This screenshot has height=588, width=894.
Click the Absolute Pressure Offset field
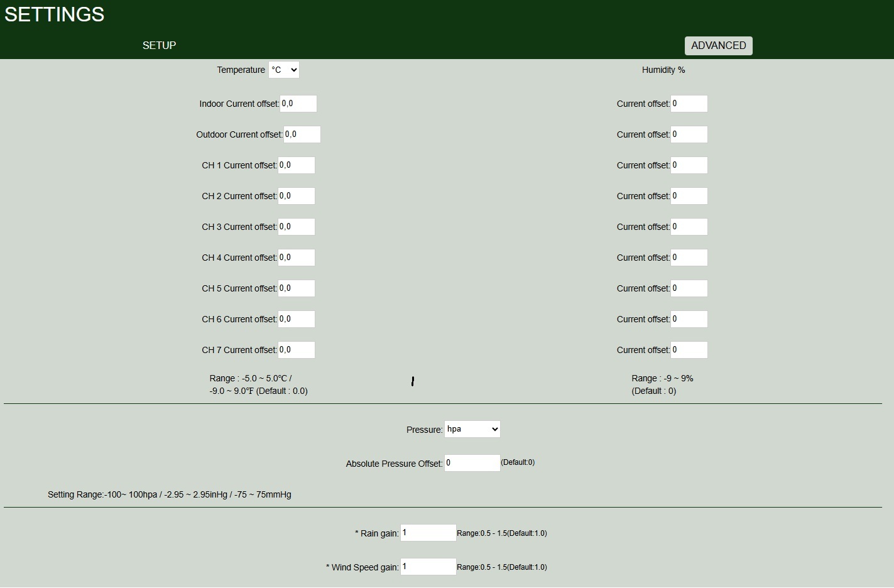tap(472, 463)
